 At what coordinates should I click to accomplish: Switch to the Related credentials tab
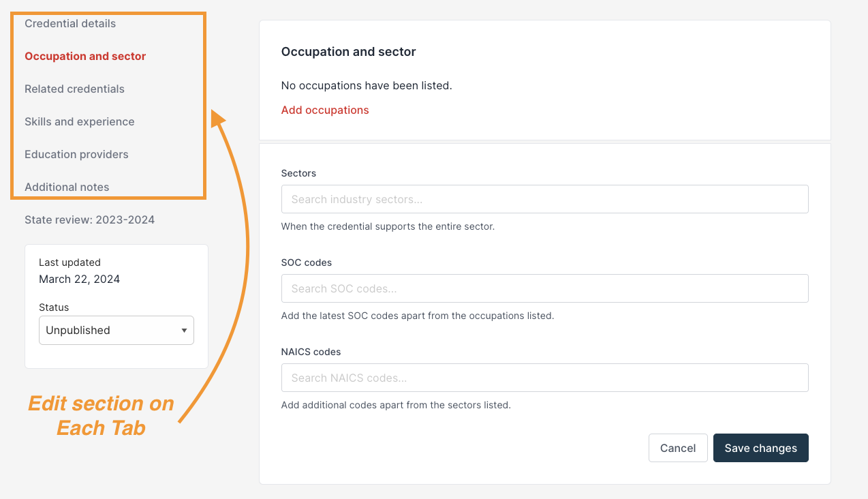(x=74, y=89)
